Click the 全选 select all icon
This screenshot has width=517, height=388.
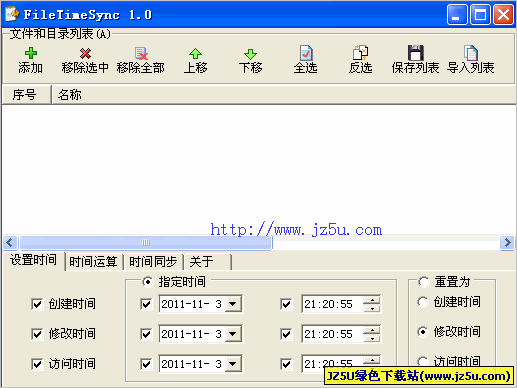tap(306, 53)
